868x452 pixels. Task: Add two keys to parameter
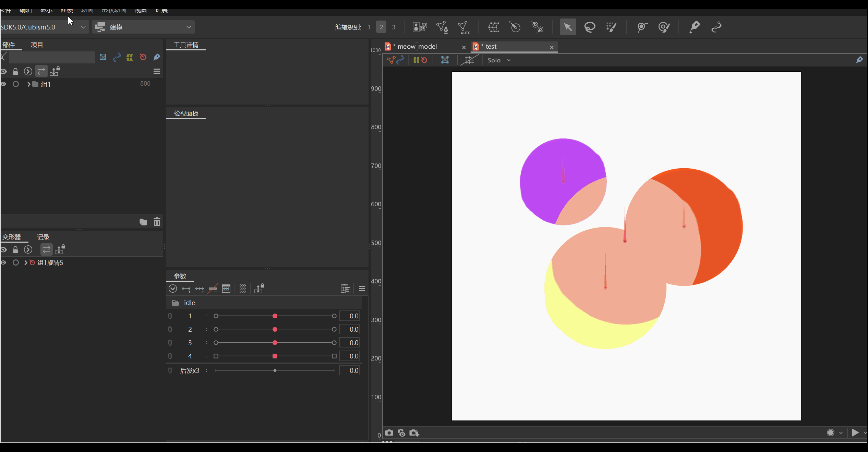click(186, 289)
